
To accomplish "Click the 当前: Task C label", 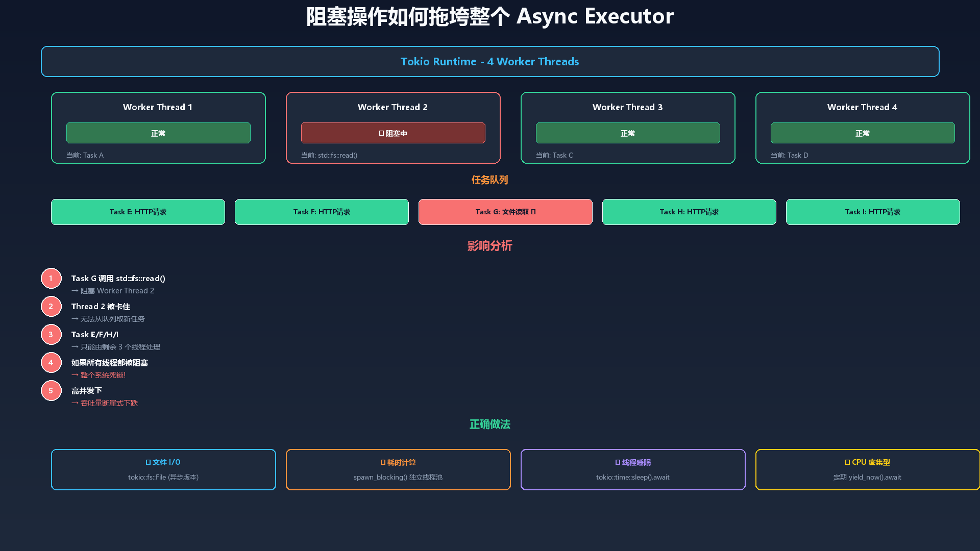I will [x=554, y=155].
